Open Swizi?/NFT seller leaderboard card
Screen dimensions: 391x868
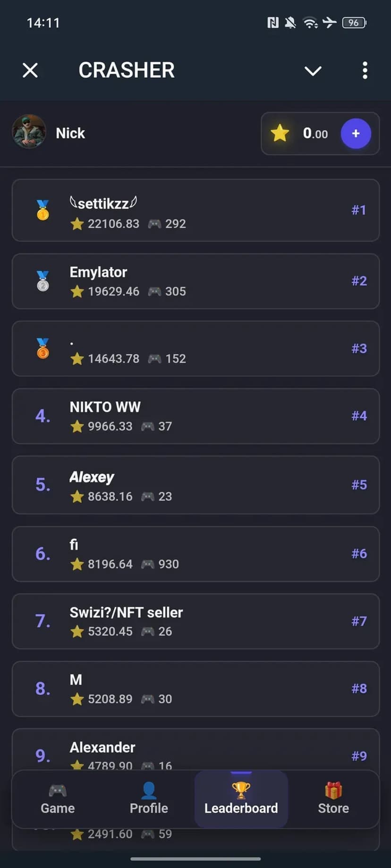(195, 621)
